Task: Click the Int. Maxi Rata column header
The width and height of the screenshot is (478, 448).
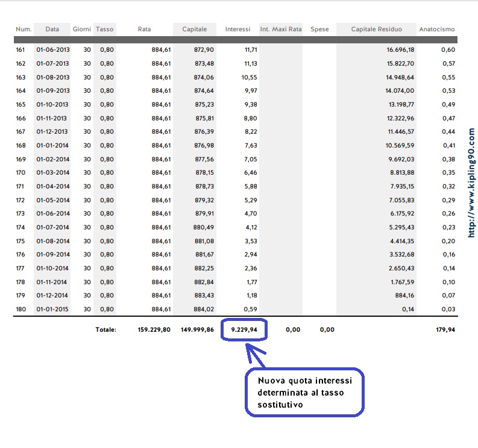Action: click(281, 30)
